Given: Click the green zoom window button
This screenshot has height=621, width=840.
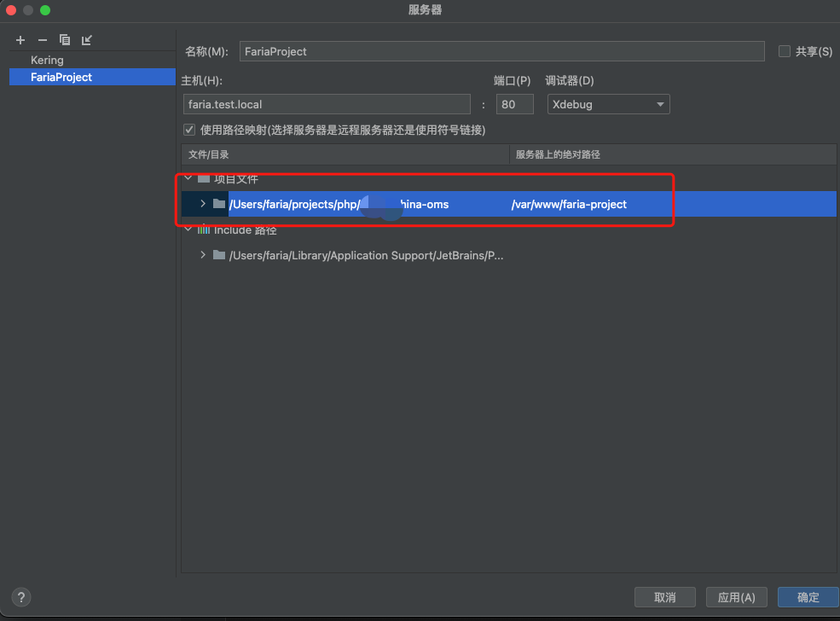Looking at the screenshot, I should click(x=45, y=10).
